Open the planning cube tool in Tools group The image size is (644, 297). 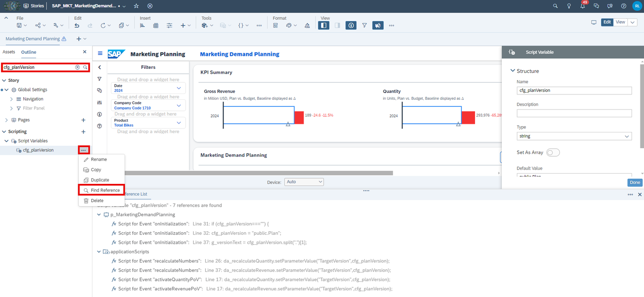click(x=204, y=25)
